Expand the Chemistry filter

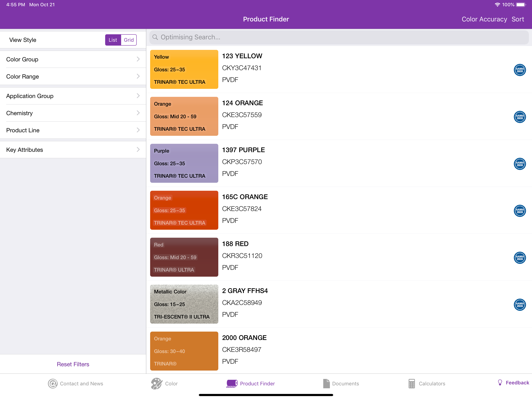click(73, 113)
